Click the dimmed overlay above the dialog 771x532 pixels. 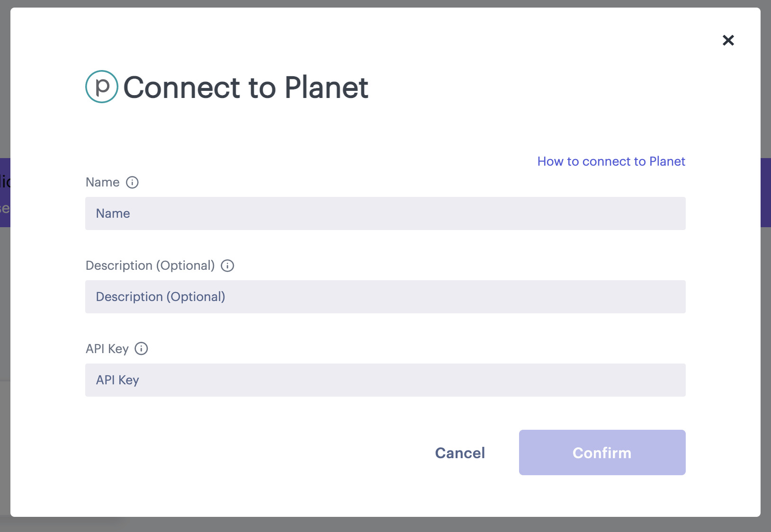[x=385, y=3]
